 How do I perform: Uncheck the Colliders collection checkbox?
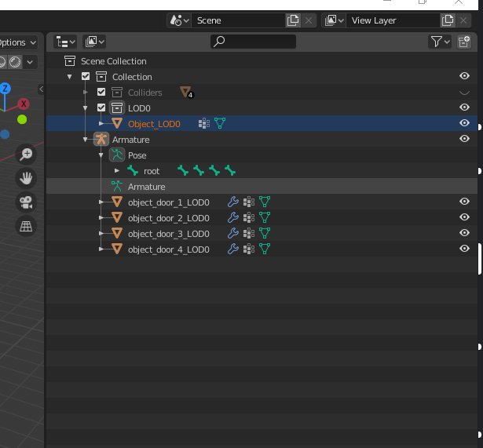click(x=101, y=92)
